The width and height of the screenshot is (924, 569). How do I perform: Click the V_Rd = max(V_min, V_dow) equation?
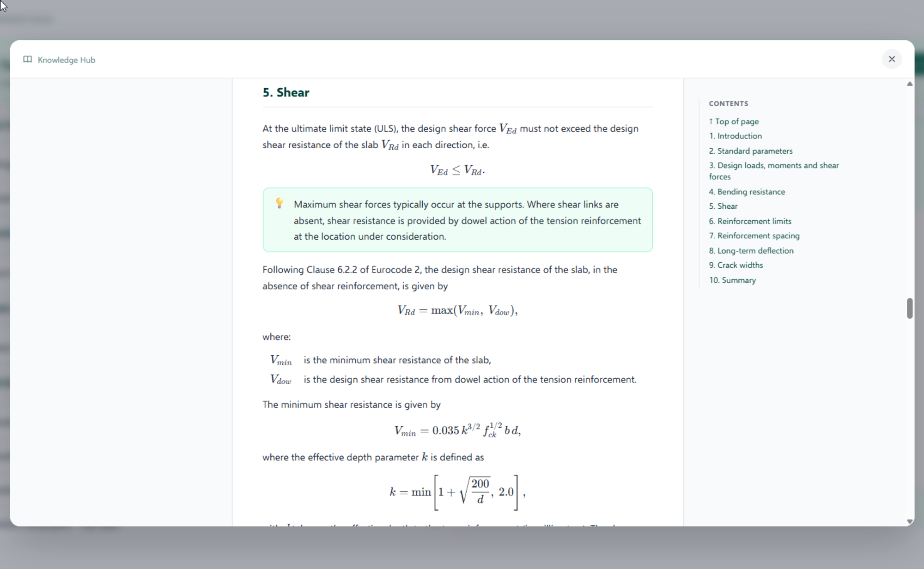pyautogui.click(x=457, y=310)
